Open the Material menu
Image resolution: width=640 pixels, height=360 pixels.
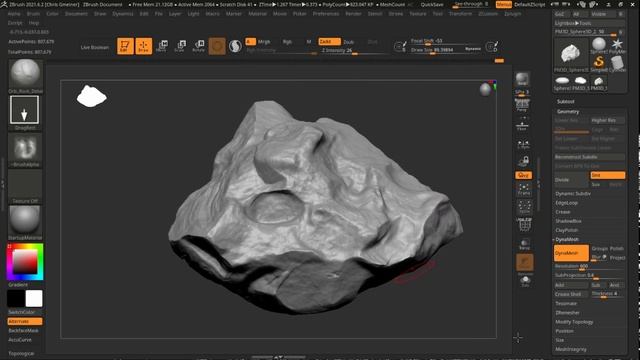pos(257,13)
